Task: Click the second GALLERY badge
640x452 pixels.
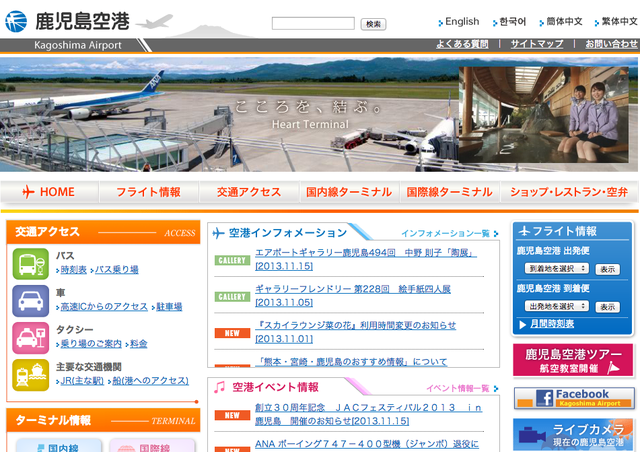Action: (232, 297)
